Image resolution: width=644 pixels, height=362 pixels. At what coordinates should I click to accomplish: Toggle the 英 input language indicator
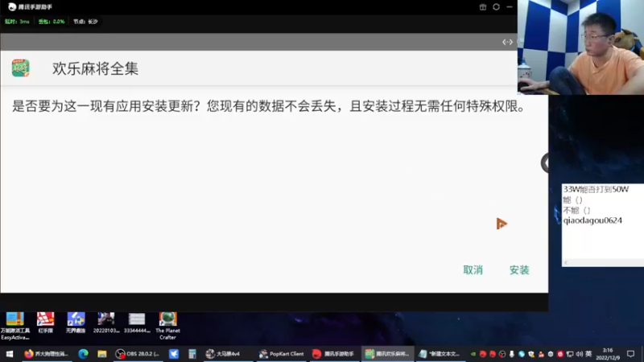pyautogui.click(x=588, y=354)
